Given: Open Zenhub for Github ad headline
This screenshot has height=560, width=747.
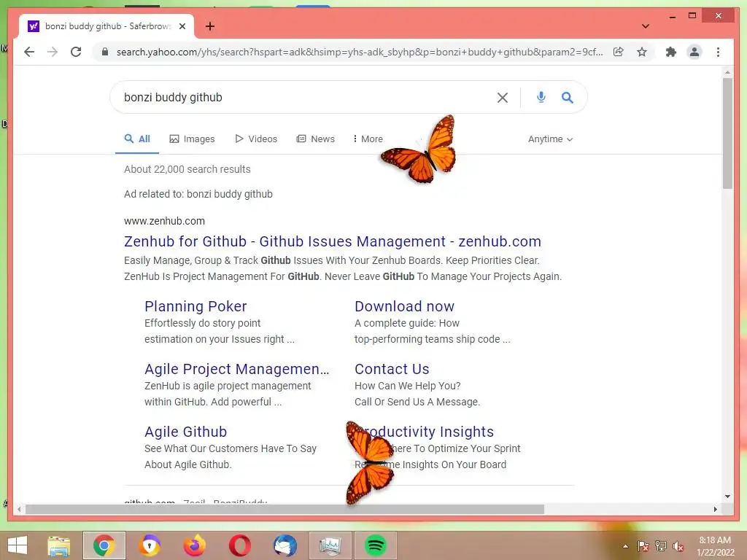Looking at the screenshot, I should [333, 241].
